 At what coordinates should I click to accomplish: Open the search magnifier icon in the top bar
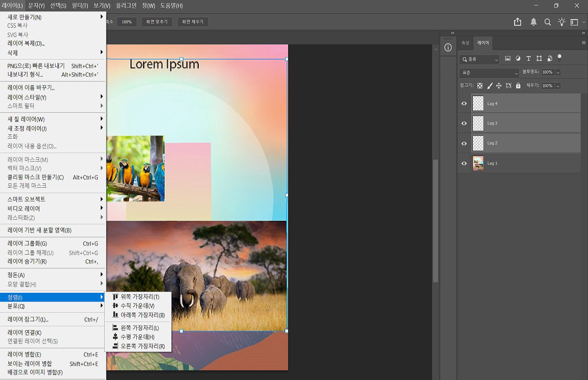pos(547,22)
